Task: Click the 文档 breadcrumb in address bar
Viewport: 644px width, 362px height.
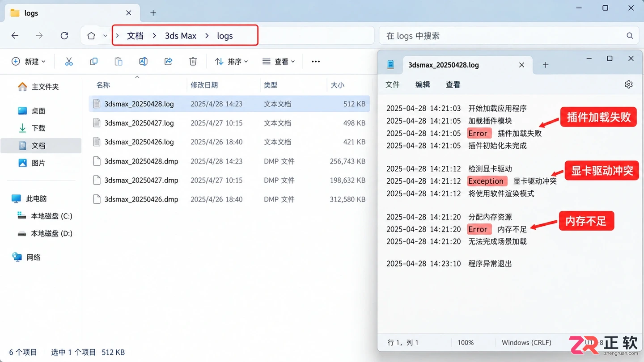Action: (135, 36)
